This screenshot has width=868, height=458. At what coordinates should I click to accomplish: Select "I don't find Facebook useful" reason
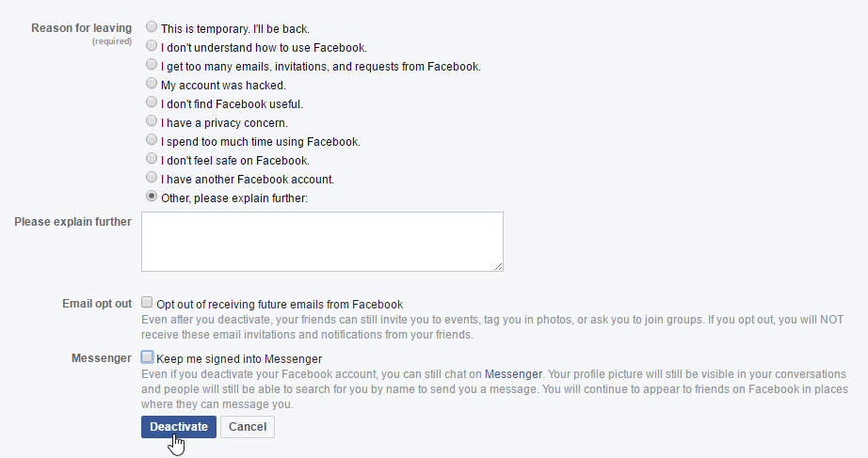[152, 103]
